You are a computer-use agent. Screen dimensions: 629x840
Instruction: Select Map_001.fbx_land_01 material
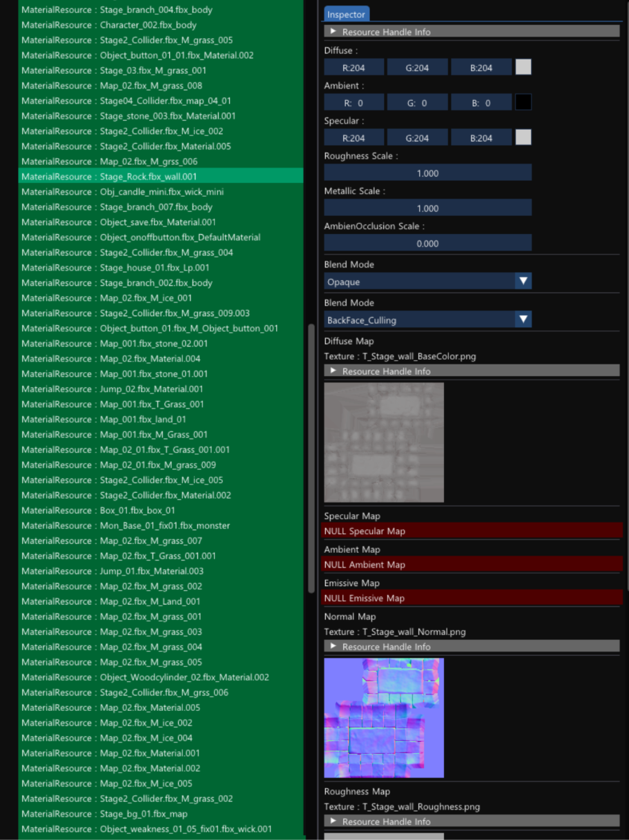[161, 420]
